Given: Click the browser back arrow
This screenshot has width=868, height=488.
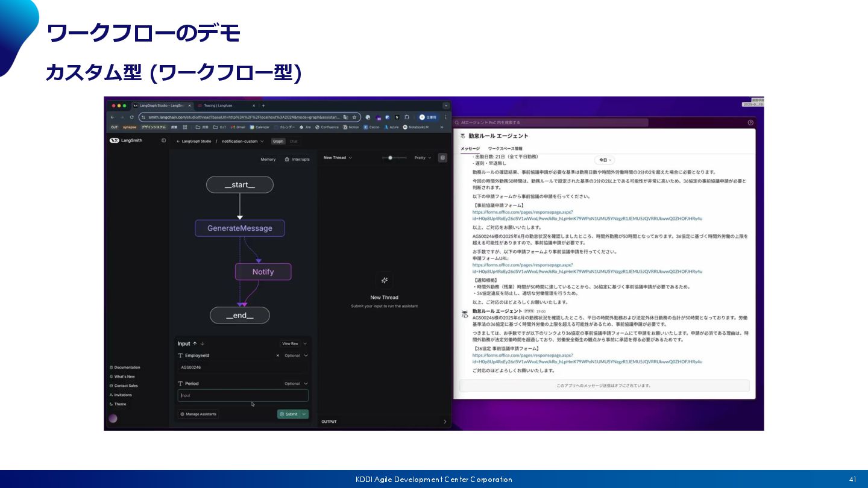Looking at the screenshot, I should tap(112, 117).
